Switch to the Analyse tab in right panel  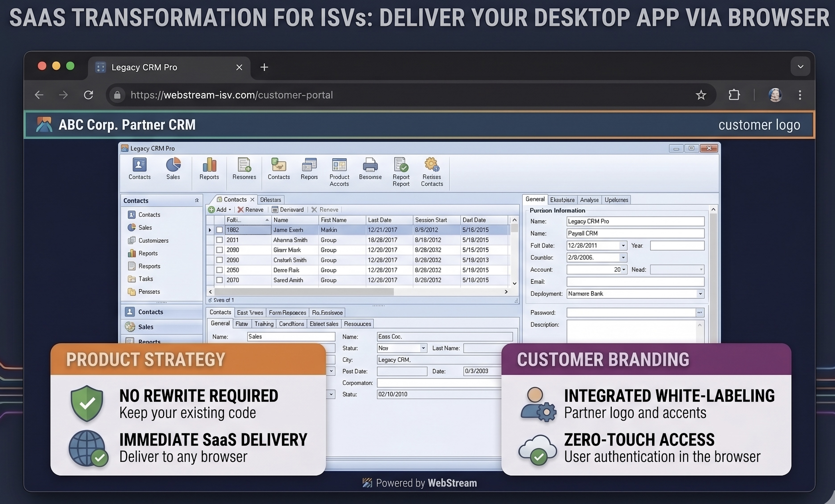click(589, 200)
